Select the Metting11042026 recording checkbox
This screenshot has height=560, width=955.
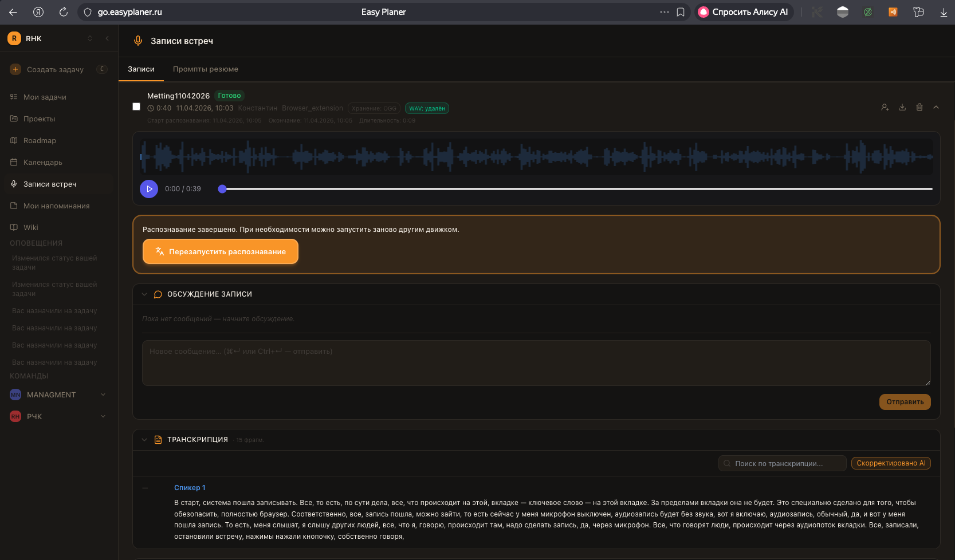pos(136,107)
